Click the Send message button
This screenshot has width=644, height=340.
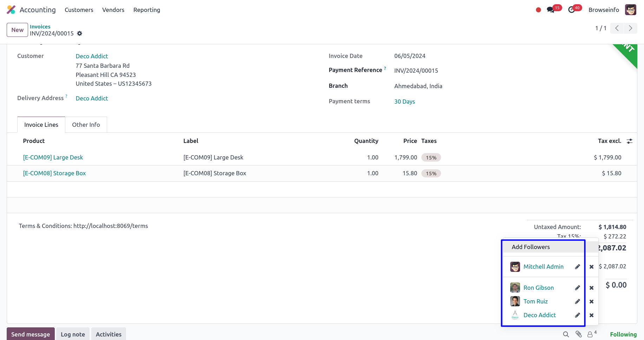(31, 334)
